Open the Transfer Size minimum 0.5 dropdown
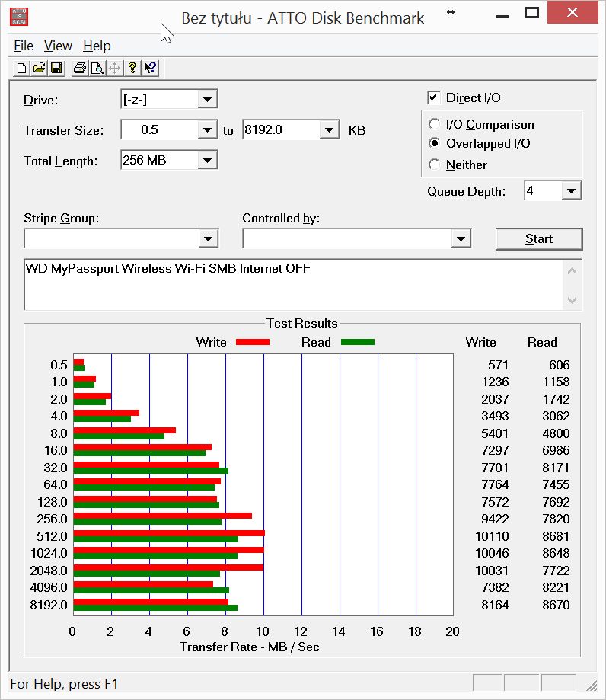The height and width of the screenshot is (700, 606). point(208,130)
